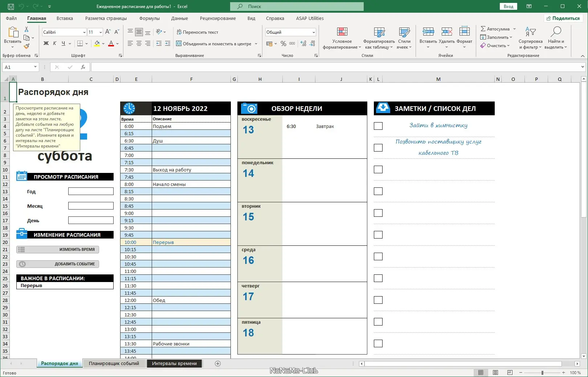Click the insert function fx icon

[83, 67]
